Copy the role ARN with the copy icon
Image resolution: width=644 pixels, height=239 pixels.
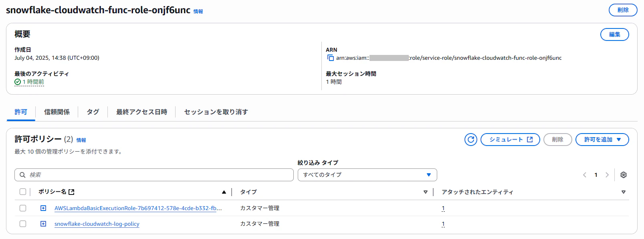pyautogui.click(x=331, y=58)
